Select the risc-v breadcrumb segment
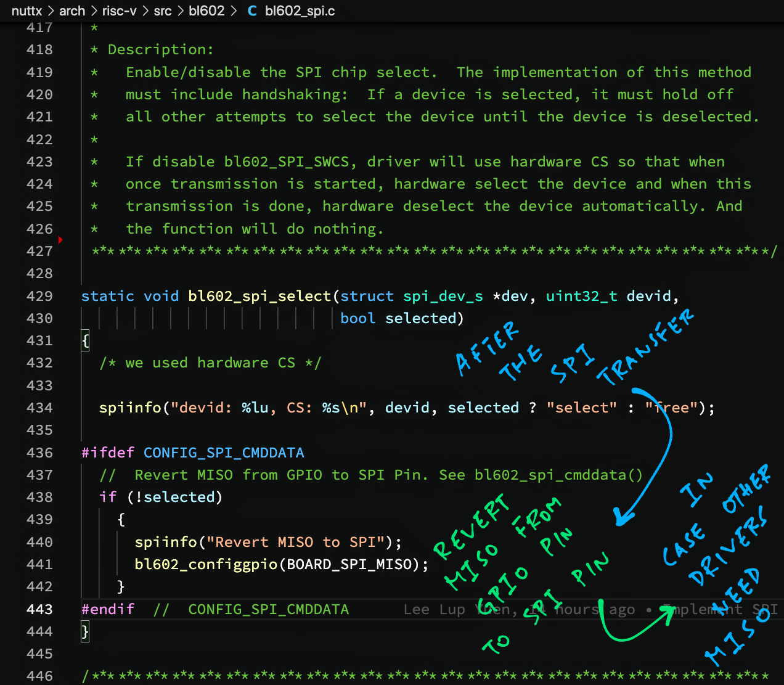This screenshot has height=685, width=784. [120, 11]
